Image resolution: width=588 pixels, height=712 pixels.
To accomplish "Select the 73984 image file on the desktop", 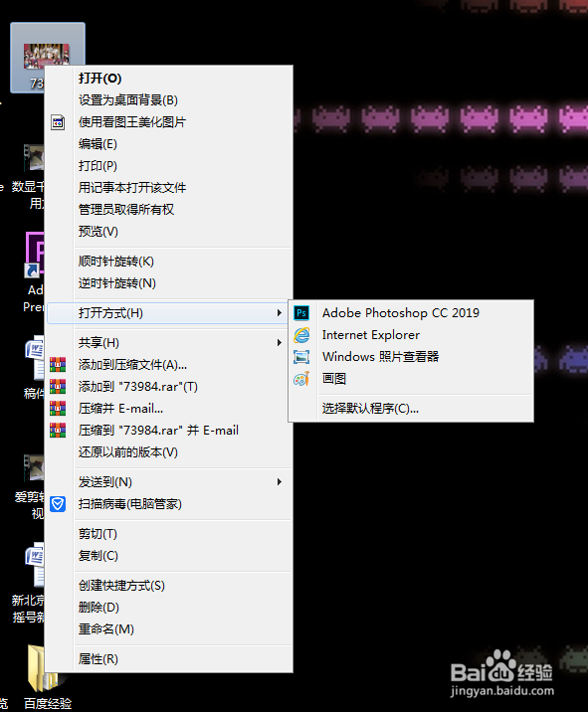I will point(47,58).
